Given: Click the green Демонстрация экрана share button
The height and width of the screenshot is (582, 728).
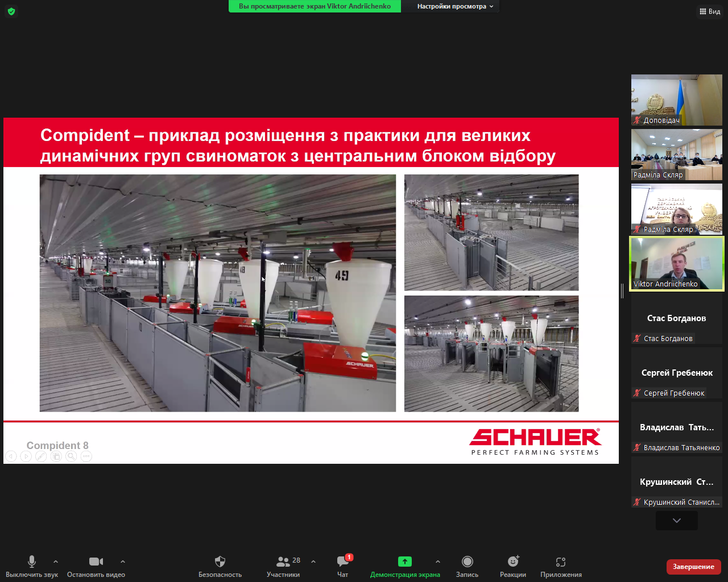Looking at the screenshot, I should 405,566.
